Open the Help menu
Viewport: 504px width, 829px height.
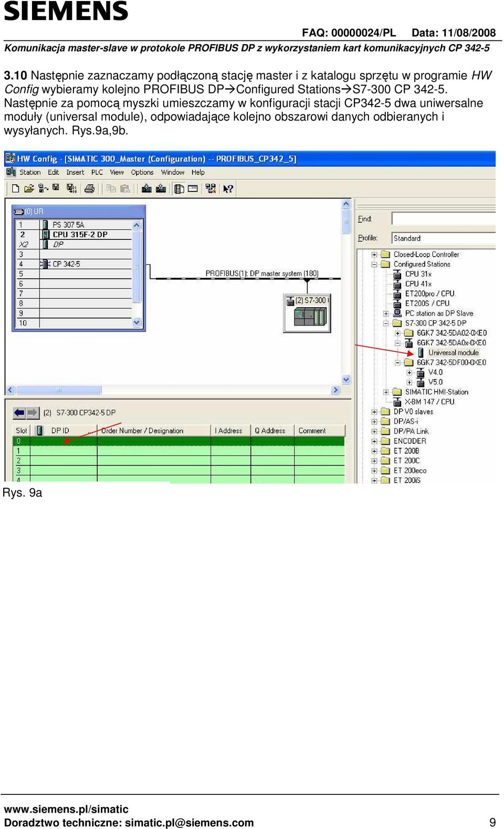[x=198, y=172]
